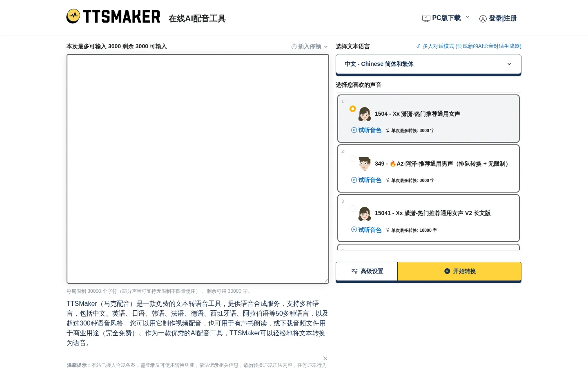
Task: Click the user account icon
Action: pos(483,19)
